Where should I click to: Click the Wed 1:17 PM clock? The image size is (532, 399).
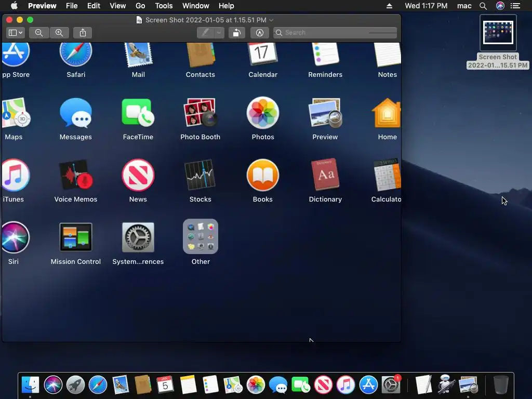426,6
